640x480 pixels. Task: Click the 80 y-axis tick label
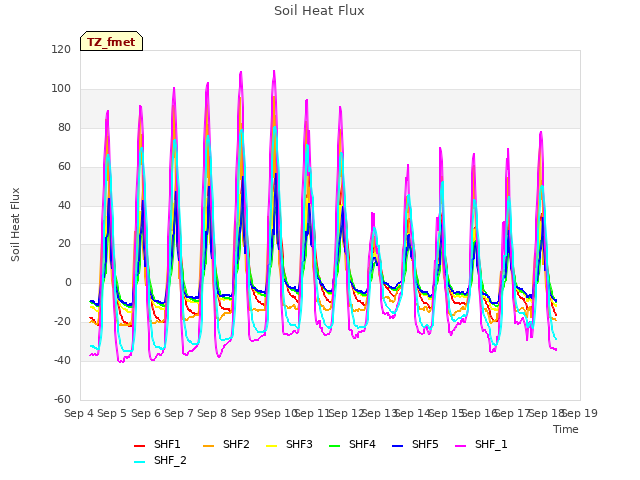click(x=64, y=128)
